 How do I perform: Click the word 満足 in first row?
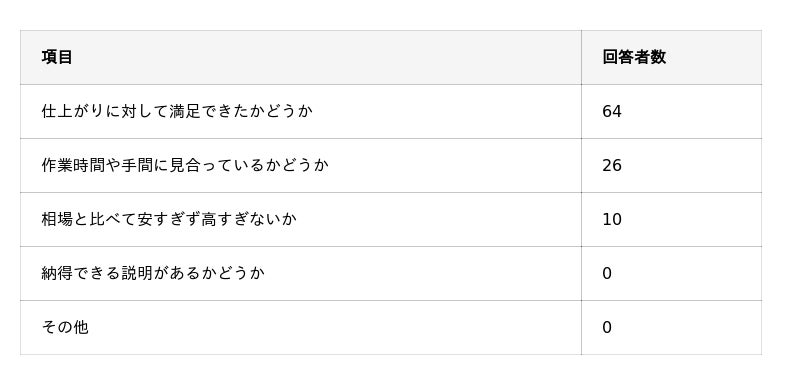tap(185, 111)
